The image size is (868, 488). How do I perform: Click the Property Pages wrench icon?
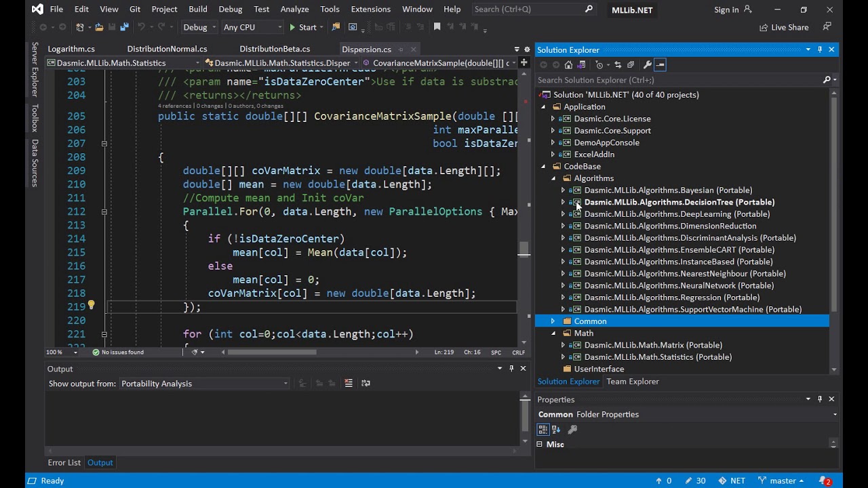[x=572, y=430]
